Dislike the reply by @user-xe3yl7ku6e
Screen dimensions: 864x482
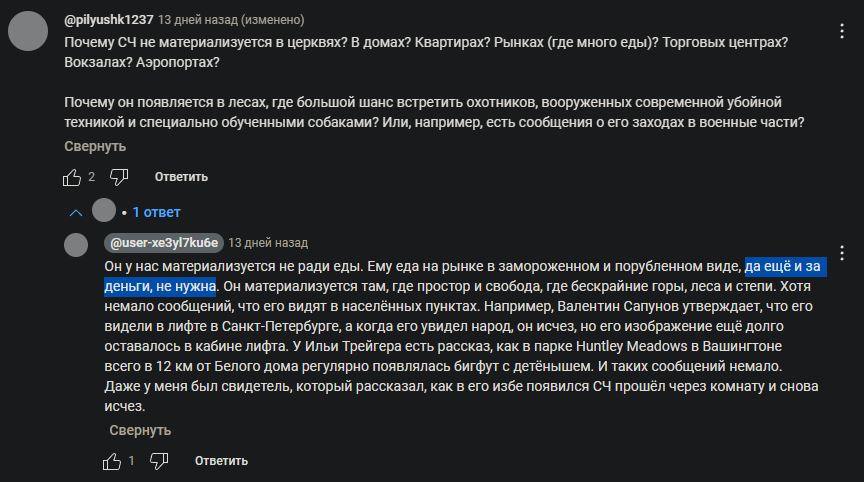pos(159,461)
